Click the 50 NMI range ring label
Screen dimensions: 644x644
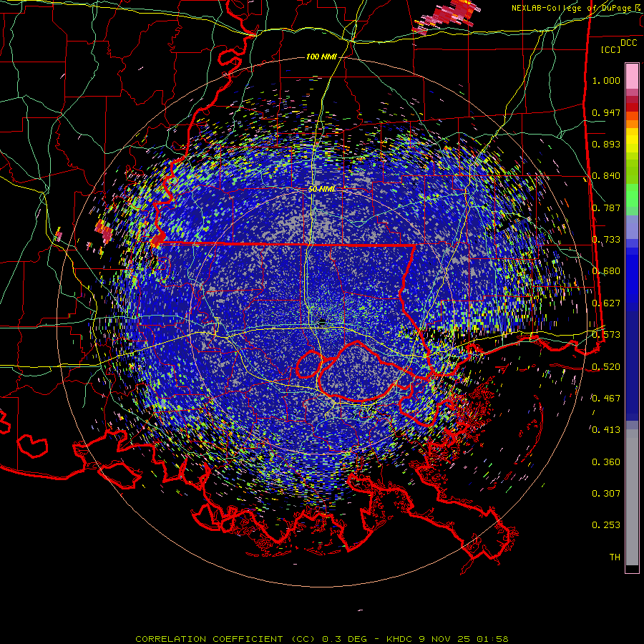pos(321,190)
